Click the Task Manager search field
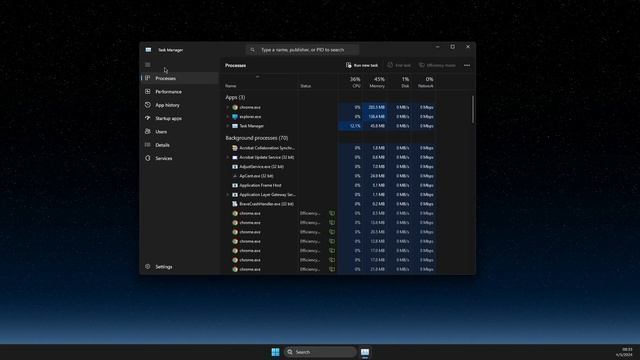The height and width of the screenshot is (360, 640). [x=302, y=50]
